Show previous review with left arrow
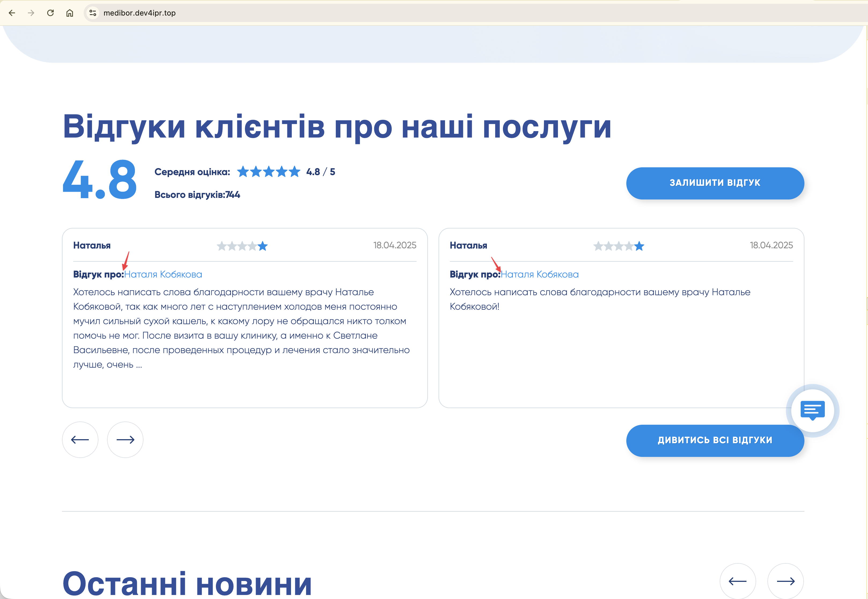This screenshot has width=868, height=599. coord(80,439)
